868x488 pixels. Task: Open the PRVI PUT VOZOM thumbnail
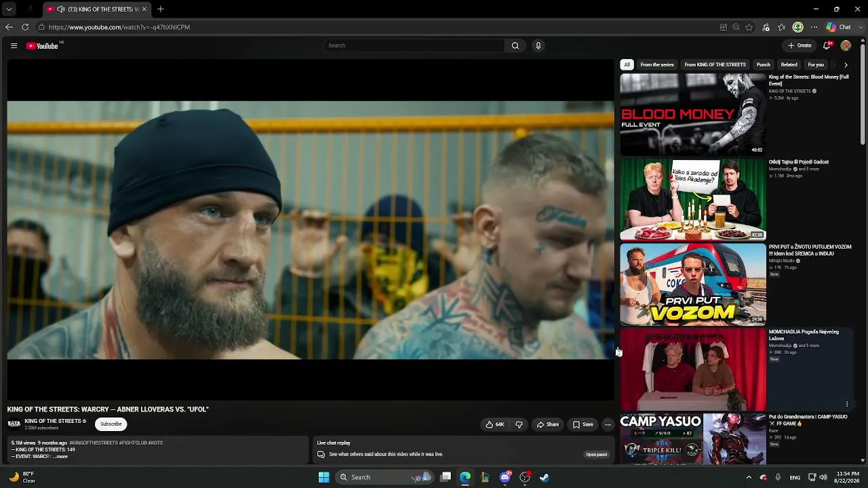pyautogui.click(x=693, y=285)
